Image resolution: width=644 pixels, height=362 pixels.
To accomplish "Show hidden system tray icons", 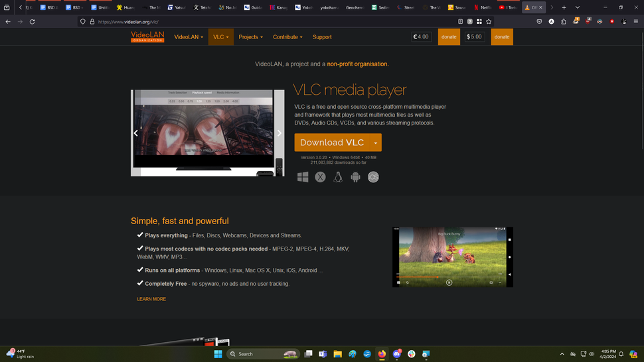I will pyautogui.click(x=562, y=354).
